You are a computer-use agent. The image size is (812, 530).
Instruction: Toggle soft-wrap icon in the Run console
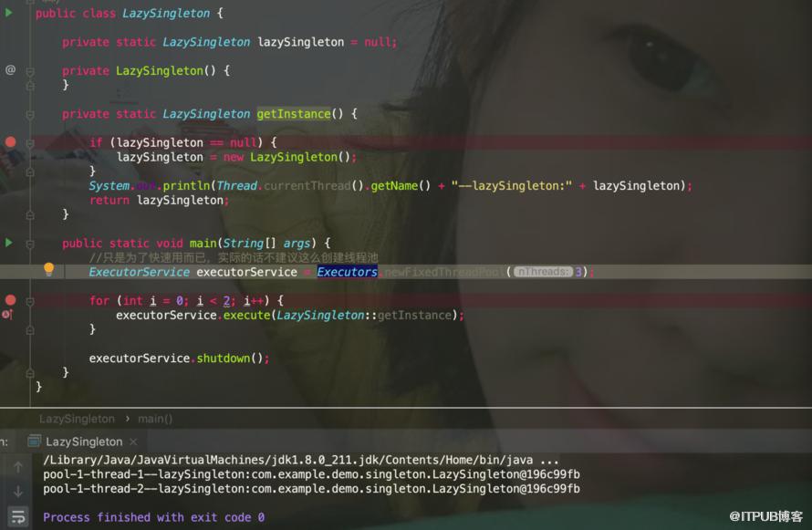point(18,516)
